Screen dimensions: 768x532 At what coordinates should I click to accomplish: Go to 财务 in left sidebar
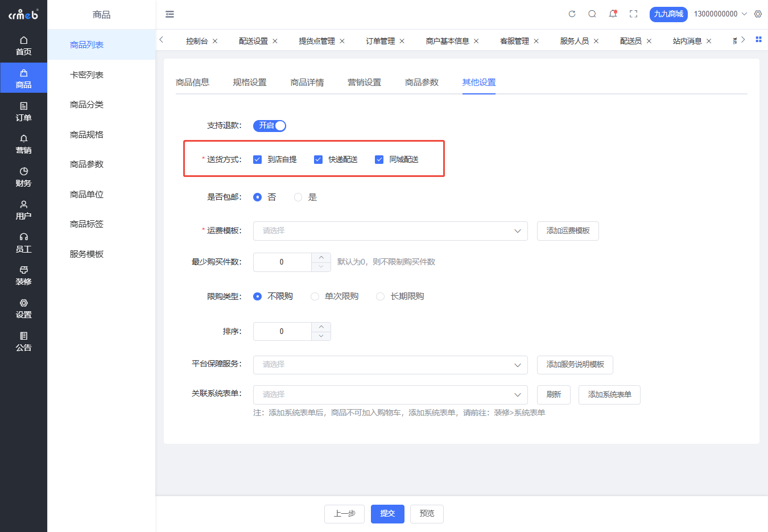coord(23,177)
